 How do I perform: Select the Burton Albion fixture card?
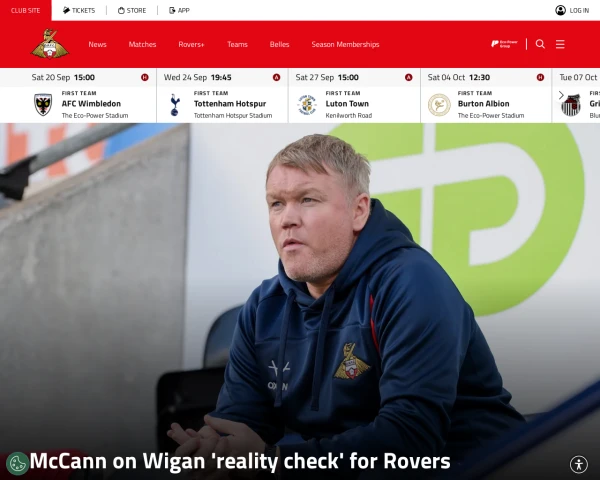(x=486, y=96)
